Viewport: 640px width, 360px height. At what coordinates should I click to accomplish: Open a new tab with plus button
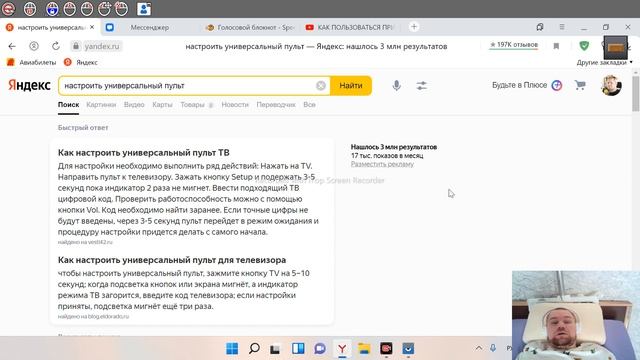[x=414, y=27]
